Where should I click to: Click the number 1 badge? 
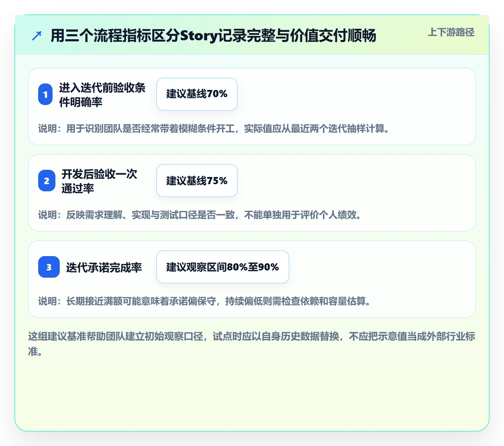tap(45, 94)
